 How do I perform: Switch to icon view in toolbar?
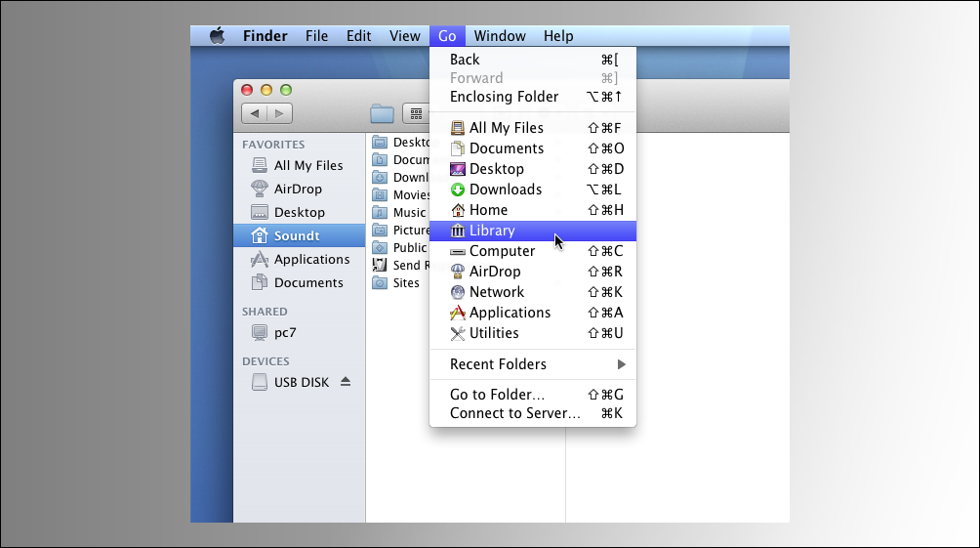417,114
